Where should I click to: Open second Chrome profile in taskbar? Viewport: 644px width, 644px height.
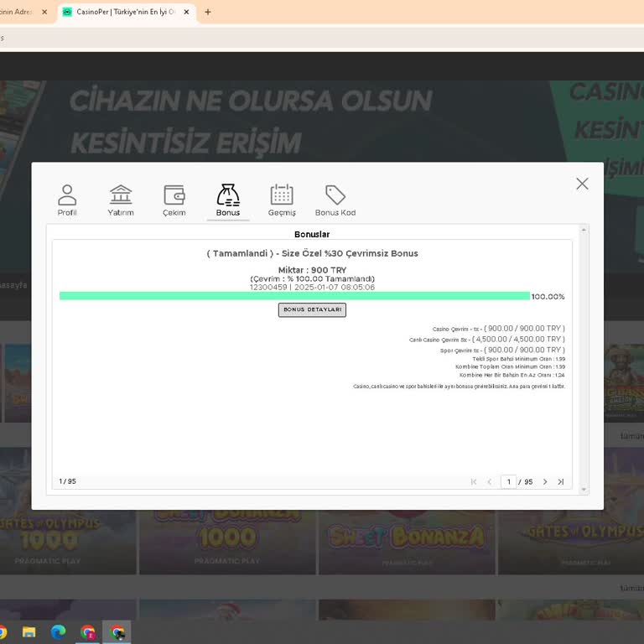click(87, 632)
